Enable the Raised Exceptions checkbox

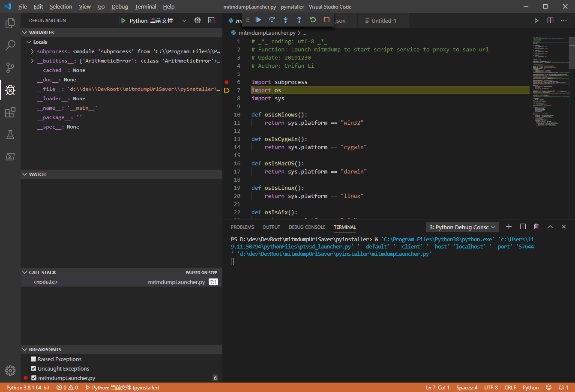33,359
